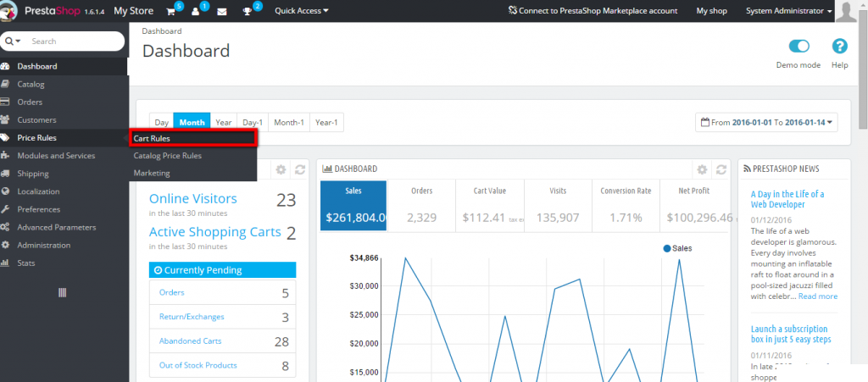Click the administrator avatar picture
This screenshot has width=868, height=382.
pos(846,11)
